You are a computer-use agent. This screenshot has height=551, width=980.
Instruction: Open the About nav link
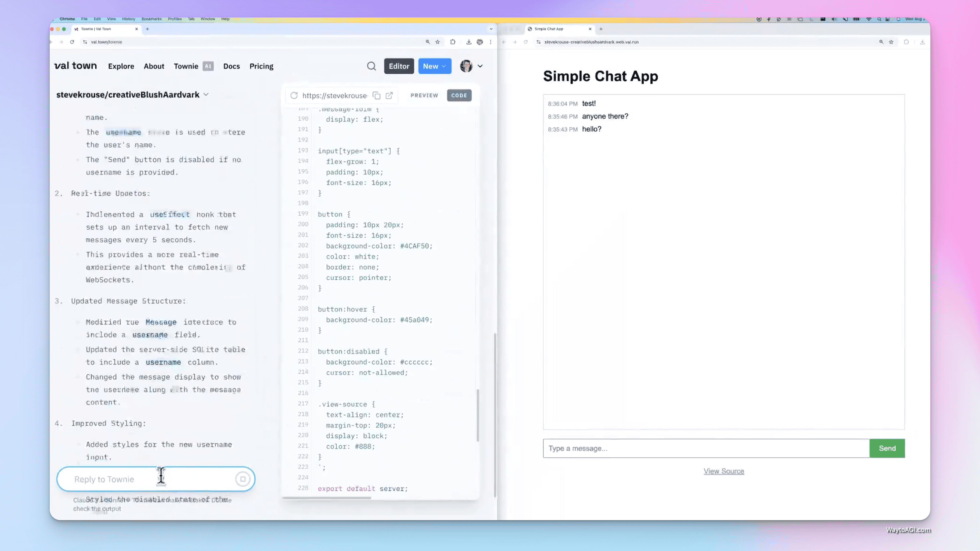click(x=154, y=66)
